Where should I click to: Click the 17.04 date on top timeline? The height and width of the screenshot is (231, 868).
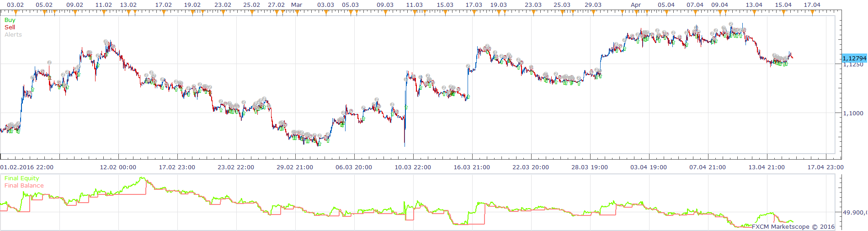pyautogui.click(x=812, y=5)
